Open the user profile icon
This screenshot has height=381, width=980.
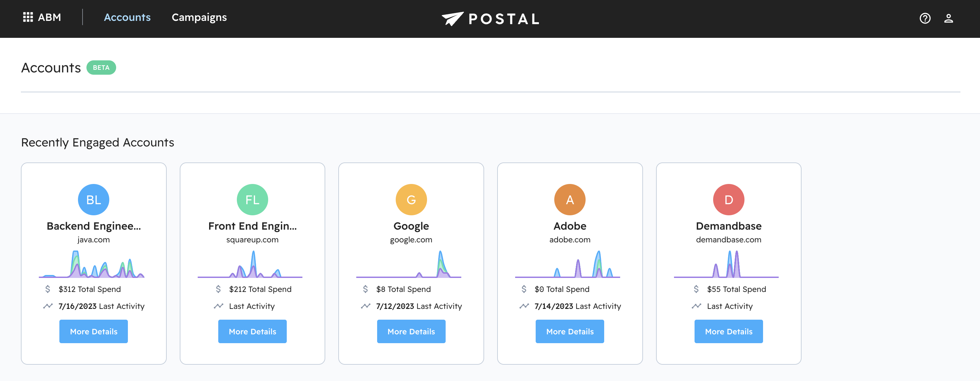pyautogui.click(x=948, y=18)
